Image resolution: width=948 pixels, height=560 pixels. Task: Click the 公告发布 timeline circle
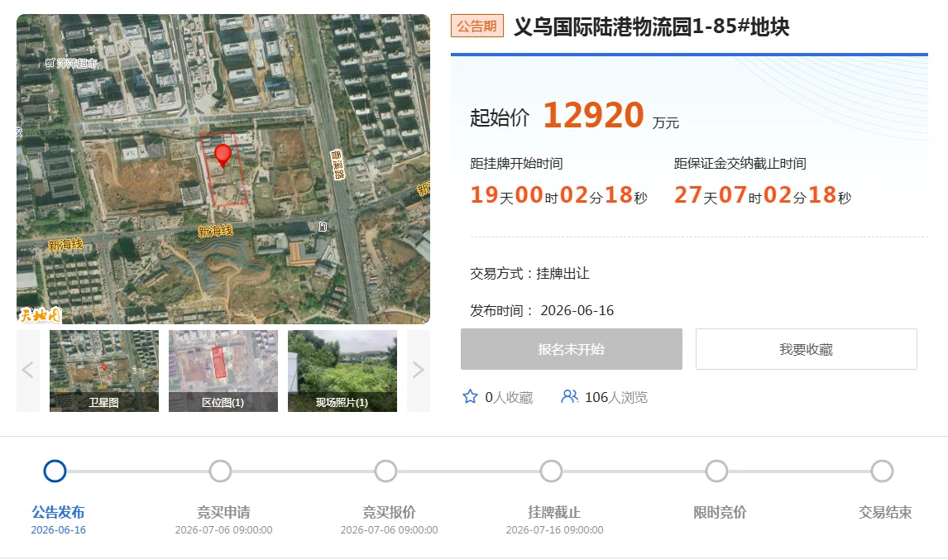pyautogui.click(x=55, y=471)
